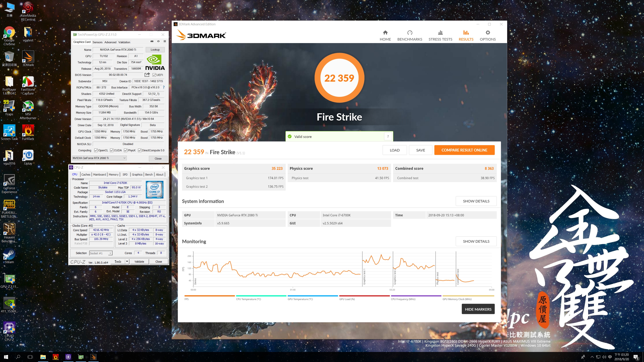The height and width of the screenshot is (362, 644).
Task: Select the AVerMedia RECentral desktop icon
Action: click(28, 12)
